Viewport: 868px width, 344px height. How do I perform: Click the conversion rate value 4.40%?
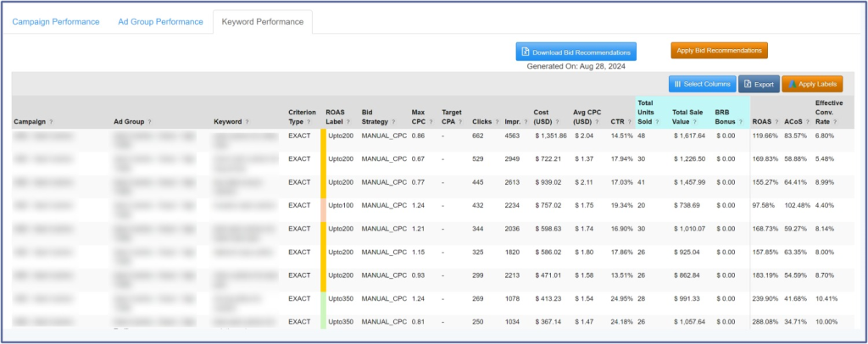(824, 206)
